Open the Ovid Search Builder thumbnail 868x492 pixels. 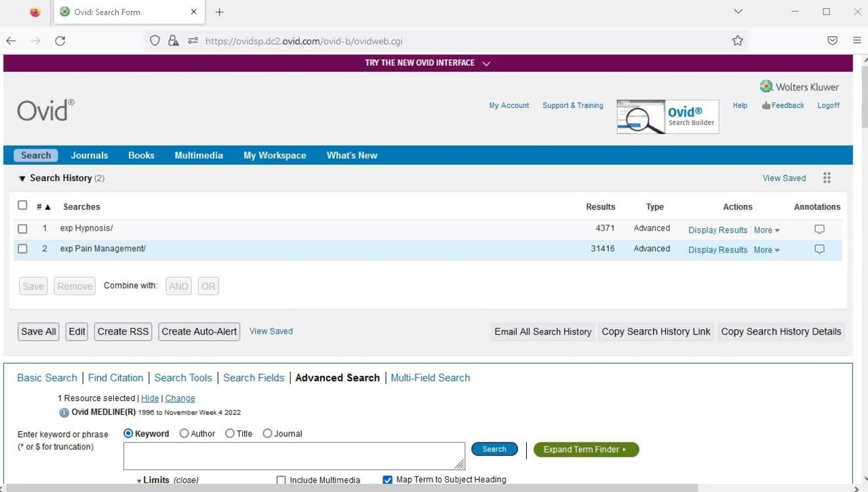point(667,117)
